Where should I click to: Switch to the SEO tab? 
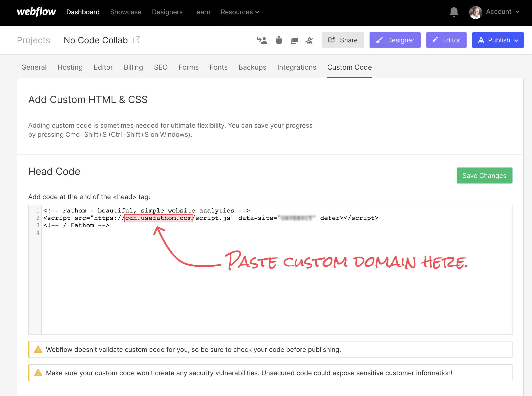pyautogui.click(x=161, y=67)
